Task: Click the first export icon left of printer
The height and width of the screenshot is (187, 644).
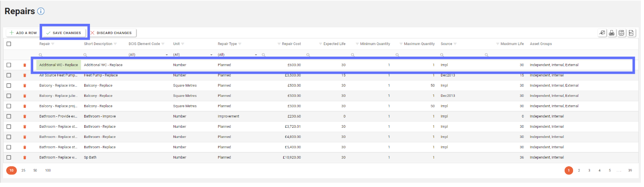Action: (602, 33)
